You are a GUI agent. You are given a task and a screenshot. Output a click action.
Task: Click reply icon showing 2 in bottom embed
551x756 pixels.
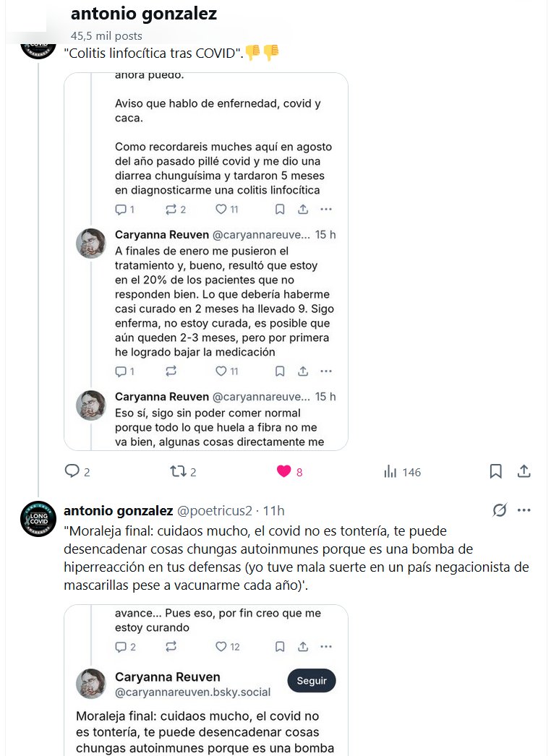pyautogui.click(x=121, y=647)
